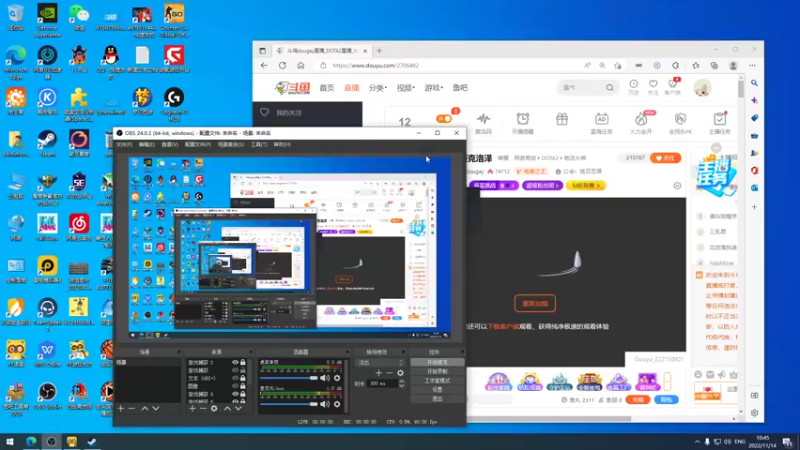Screen dimensions: 800x450
Task: Open the Help menu in OBS
Action: 282,144
